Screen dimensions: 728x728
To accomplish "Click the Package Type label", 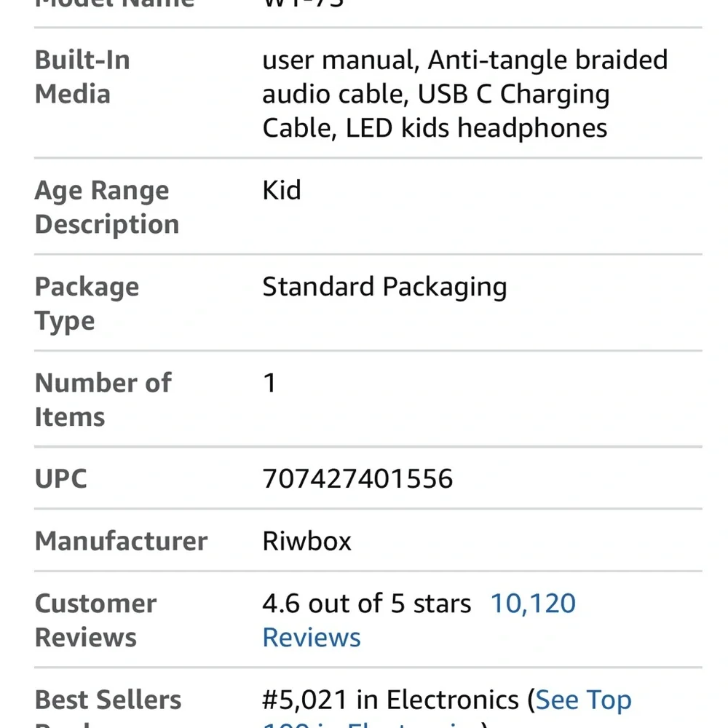I will click(87, 303).
